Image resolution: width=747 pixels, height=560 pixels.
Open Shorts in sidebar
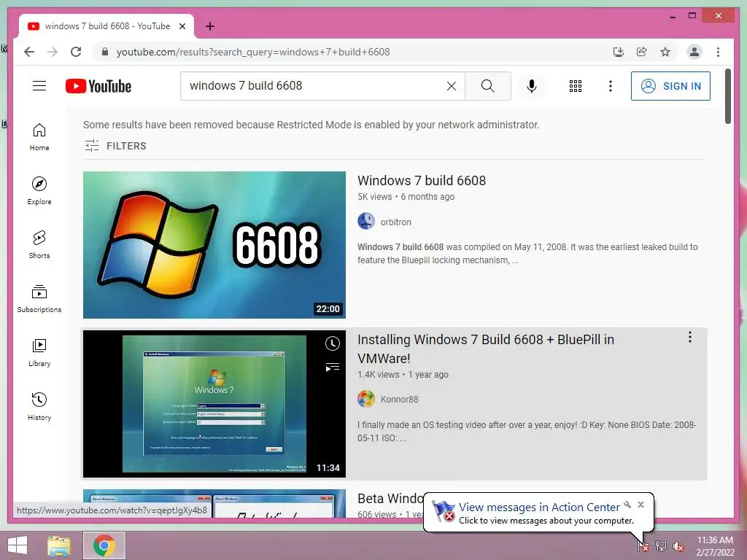[39, 245]
